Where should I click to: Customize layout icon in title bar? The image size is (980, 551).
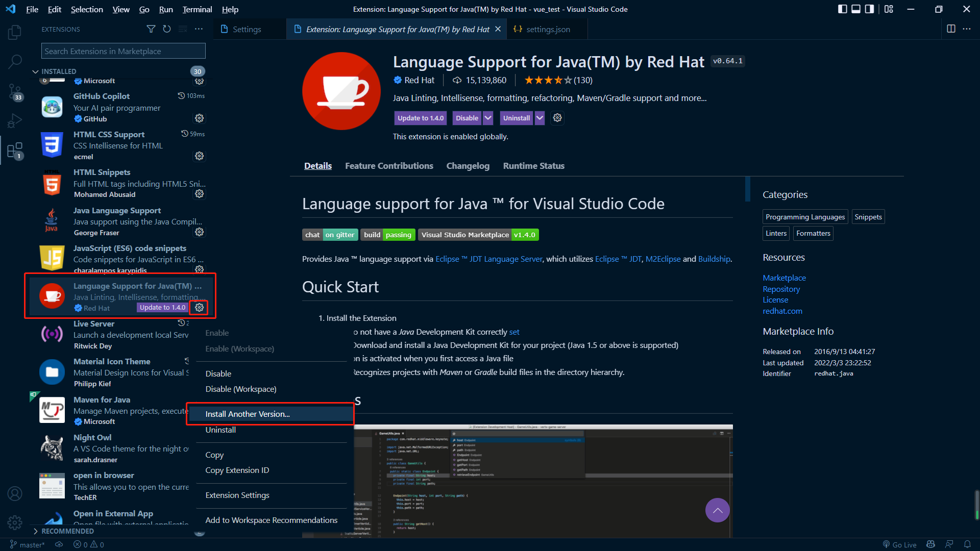[889, 9]
